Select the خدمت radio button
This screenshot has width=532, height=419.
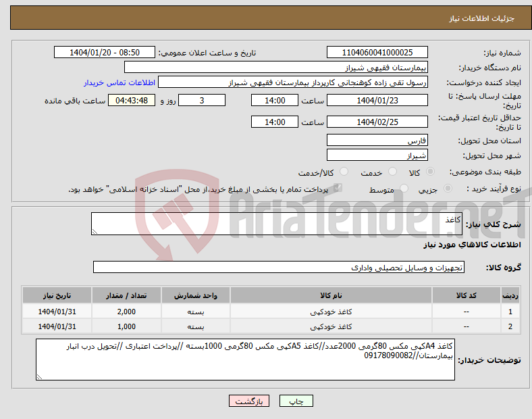[392, 172]
